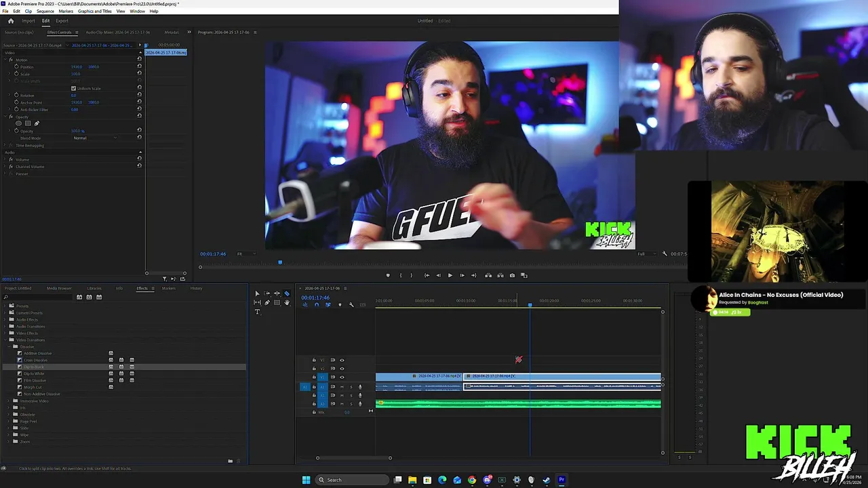Play the Program monitor sequence
This screenshot has width=868, height=488.
pyautogui.click(x=450, y=275)
